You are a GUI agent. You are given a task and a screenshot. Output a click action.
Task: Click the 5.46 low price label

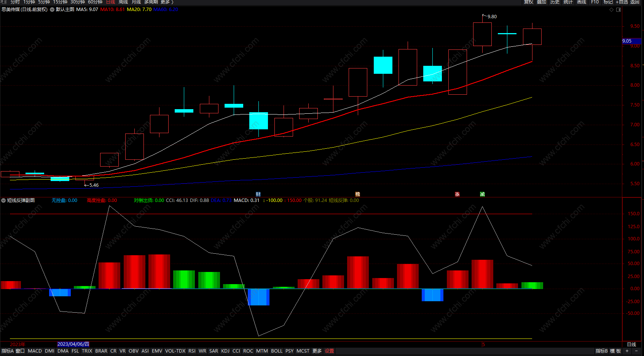(94, 185)
